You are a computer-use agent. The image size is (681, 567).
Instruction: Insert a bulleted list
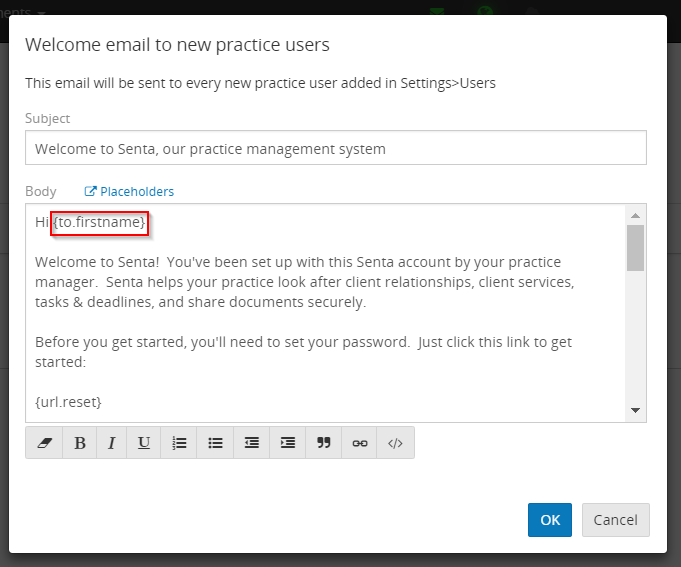(x=215, y=443)
